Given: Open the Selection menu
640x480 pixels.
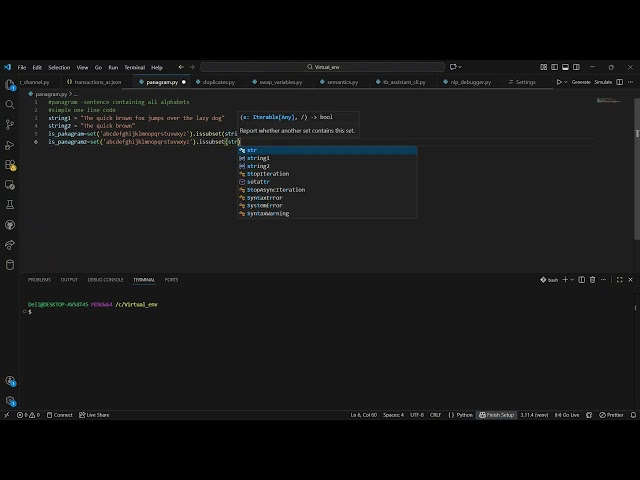Looking at the screenshot, I should point(59,67).
